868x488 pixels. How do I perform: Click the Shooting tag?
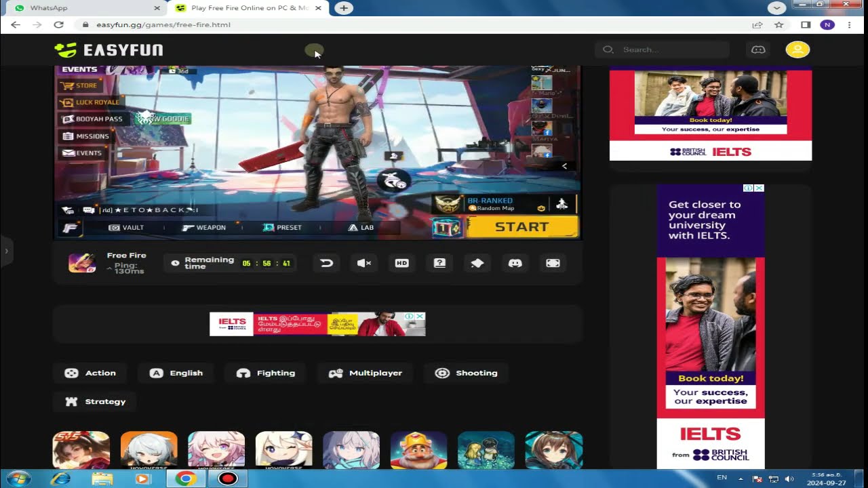pos(467,373)
